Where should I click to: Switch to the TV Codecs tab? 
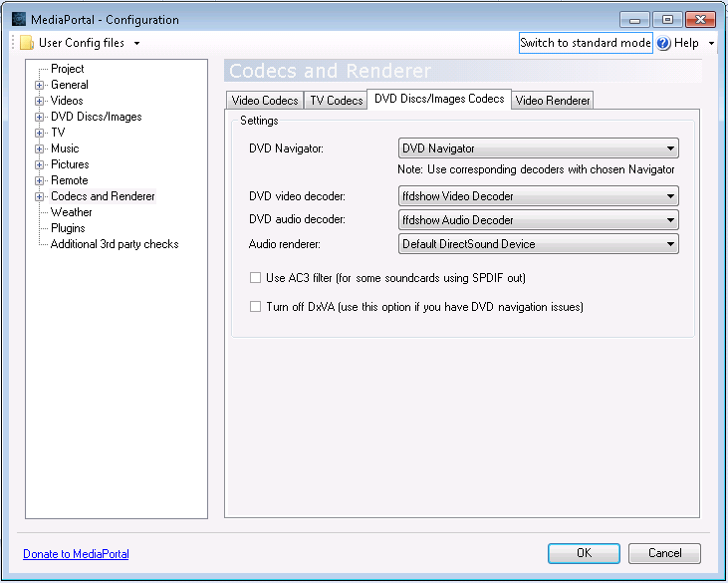point(337,101)
